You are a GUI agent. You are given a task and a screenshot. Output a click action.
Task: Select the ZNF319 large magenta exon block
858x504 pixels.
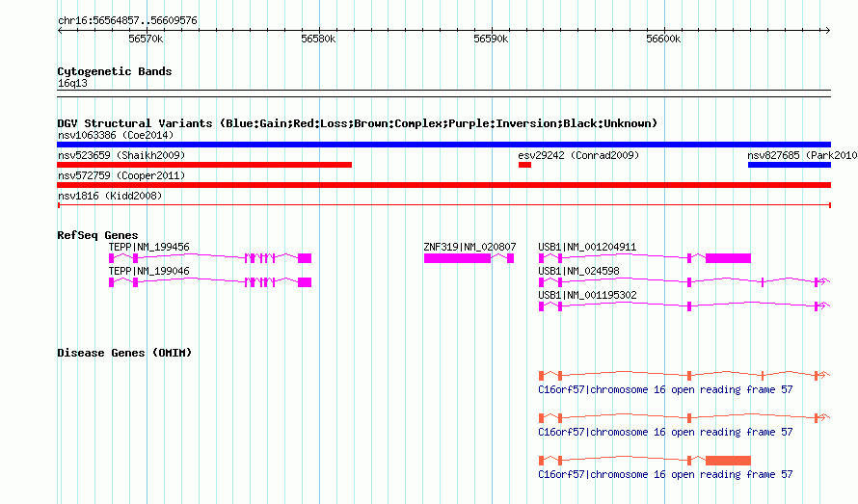click(x=458, y=258)
